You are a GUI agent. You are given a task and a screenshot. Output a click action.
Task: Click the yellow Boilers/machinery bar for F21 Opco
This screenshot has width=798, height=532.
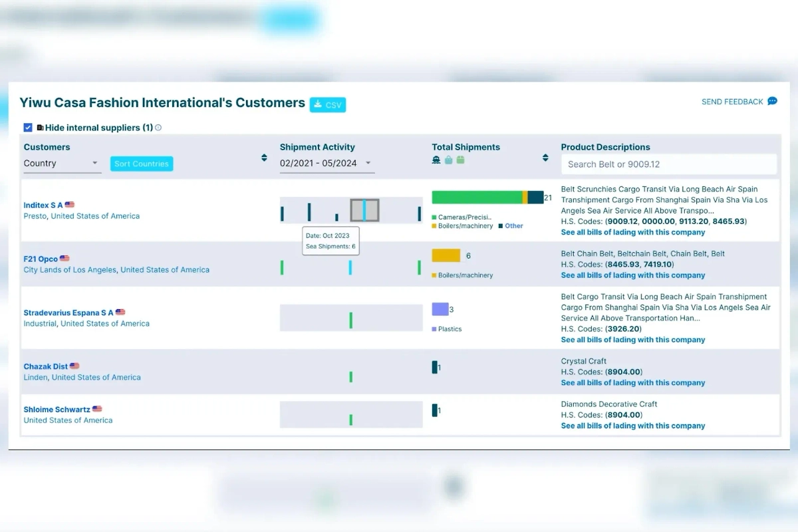446,255
